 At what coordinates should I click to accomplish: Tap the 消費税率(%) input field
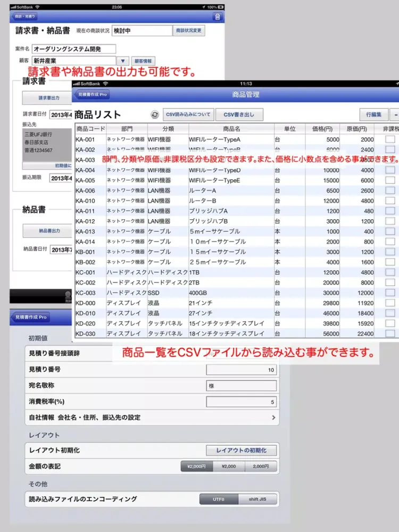241,402
